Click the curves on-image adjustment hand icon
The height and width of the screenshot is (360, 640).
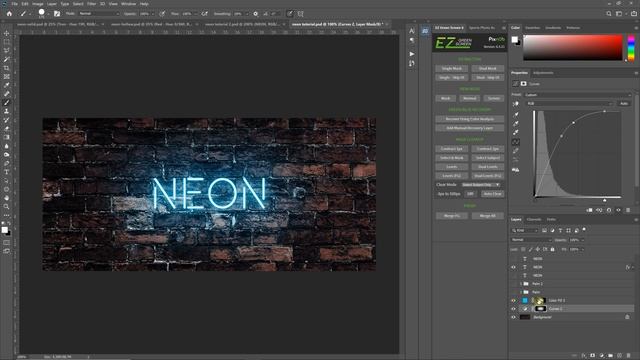pos(516,104)
